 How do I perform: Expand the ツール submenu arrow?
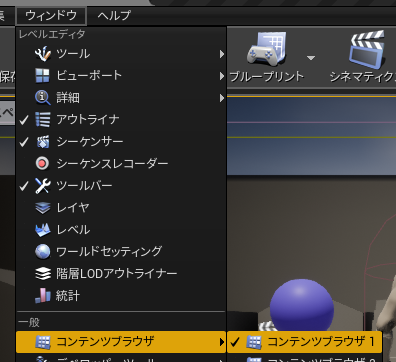[222, 54]
